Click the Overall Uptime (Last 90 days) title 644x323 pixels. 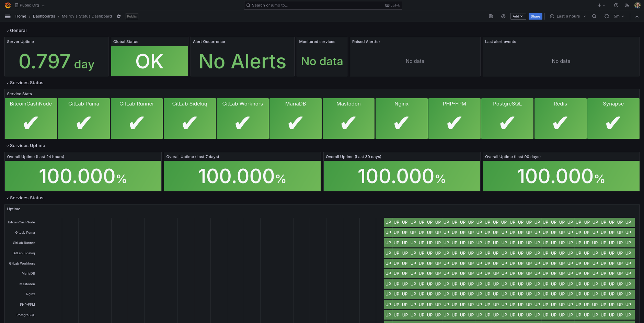pos(513,157)
